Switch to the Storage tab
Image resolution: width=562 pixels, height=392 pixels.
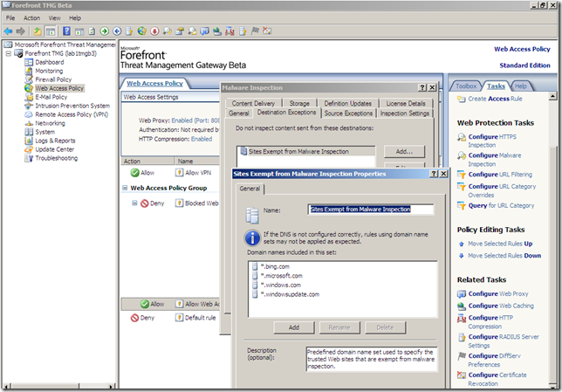(299, 103)
